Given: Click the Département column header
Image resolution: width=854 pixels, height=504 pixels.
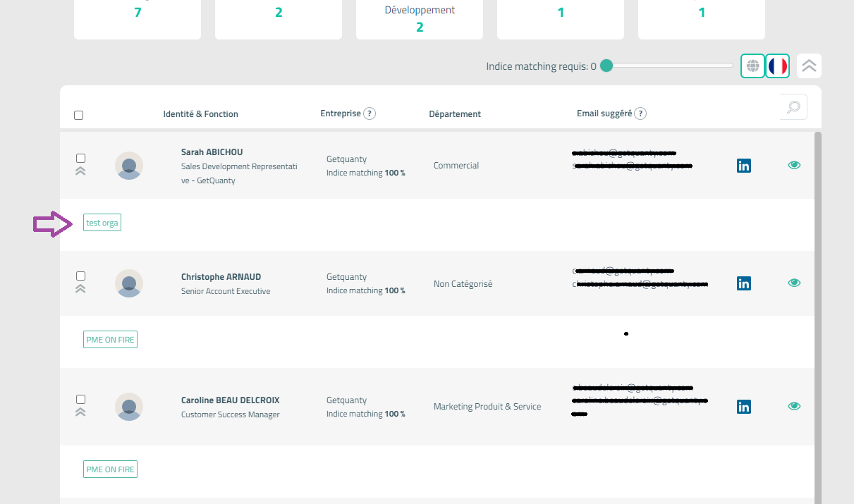Looking at the screenshot, I should (455, 114).
